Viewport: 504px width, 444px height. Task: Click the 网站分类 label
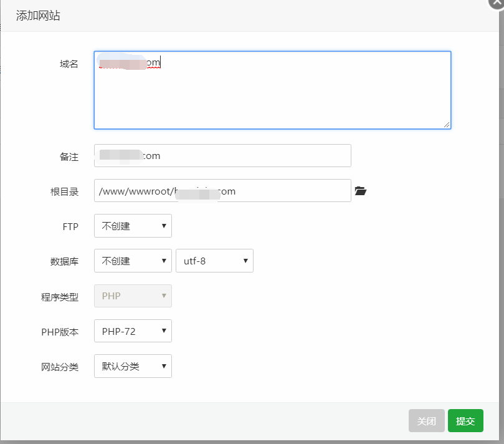click(x=60, y=367)
